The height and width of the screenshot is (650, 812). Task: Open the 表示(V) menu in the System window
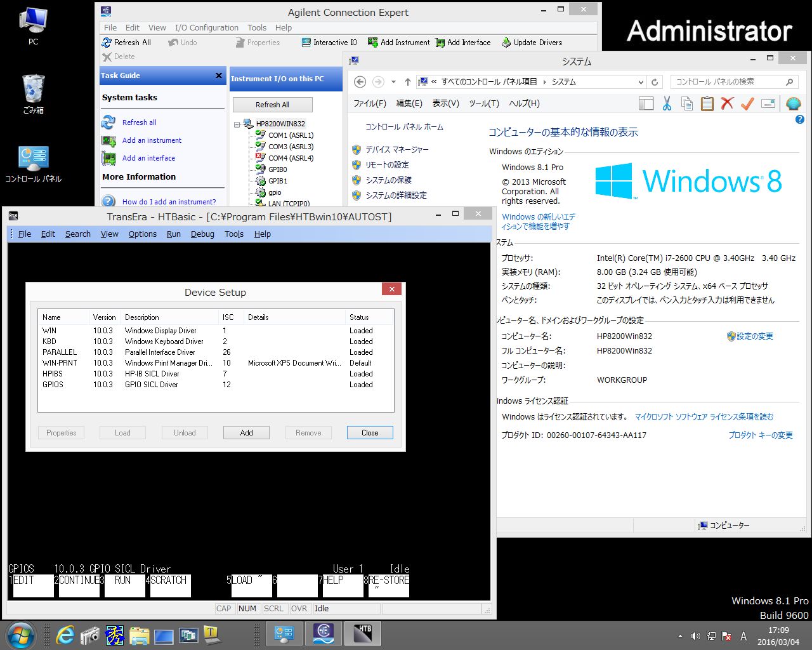click(x=445, y=103)
